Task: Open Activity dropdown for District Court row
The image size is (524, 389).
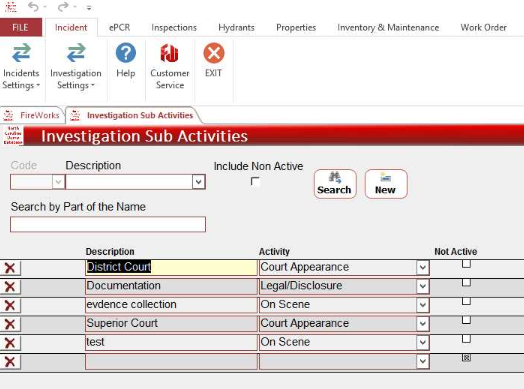Action: (423, 268)
